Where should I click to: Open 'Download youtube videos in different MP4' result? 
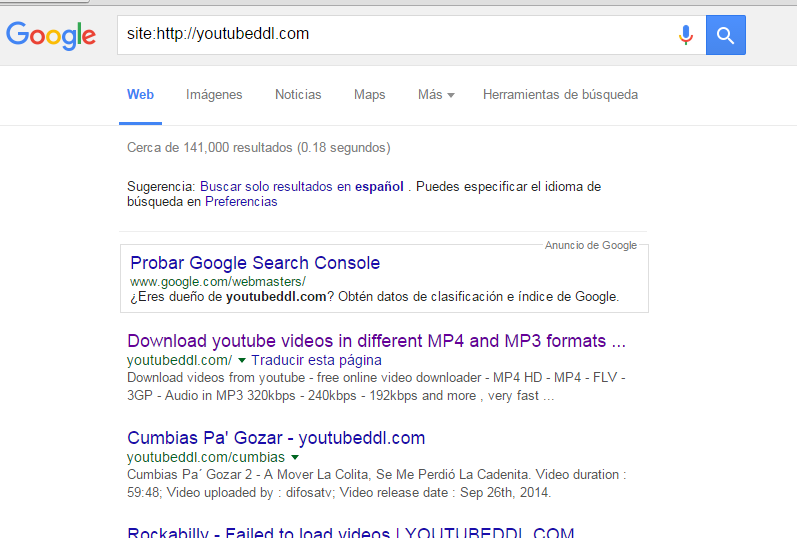pyautogui.click(x=376, y=341)
